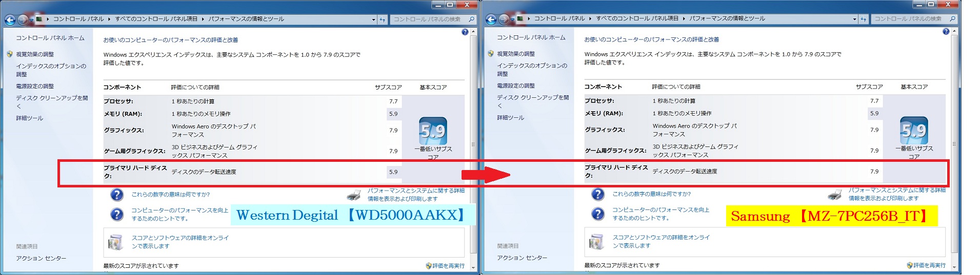
Task: Click question icon beside コンピューターのパフォーマンスを向上 in right window
Action: point(598,214)
